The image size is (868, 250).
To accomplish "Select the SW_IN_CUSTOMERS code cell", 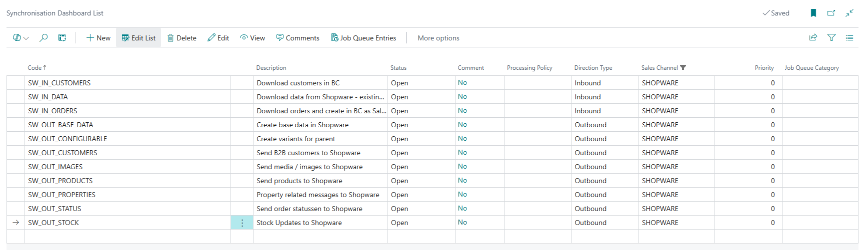I will click(x=127, y=83).
